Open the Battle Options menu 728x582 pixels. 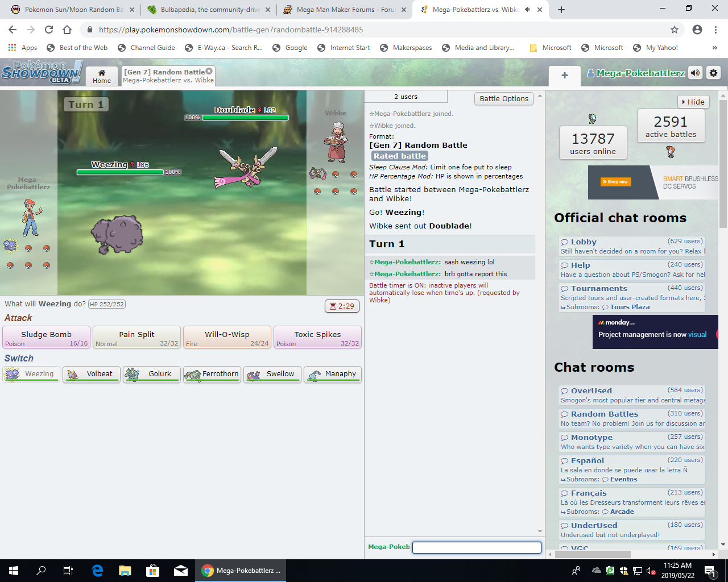coord(503,98)
